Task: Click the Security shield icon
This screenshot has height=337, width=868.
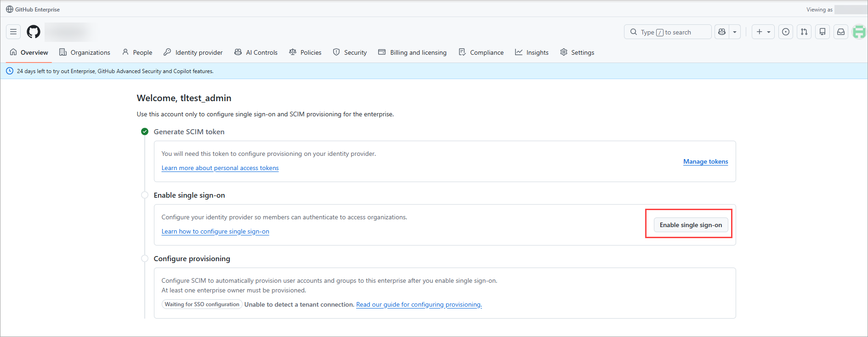Action: tap(336, 52)
